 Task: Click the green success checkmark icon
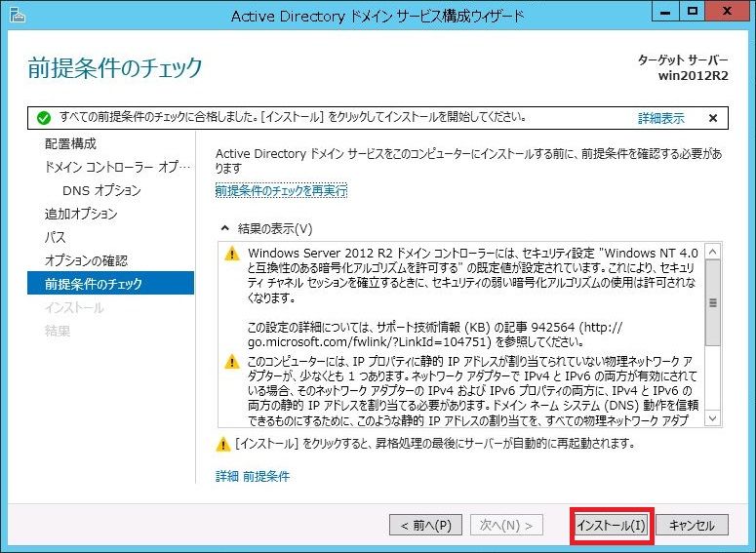click(x=44, y=118)
